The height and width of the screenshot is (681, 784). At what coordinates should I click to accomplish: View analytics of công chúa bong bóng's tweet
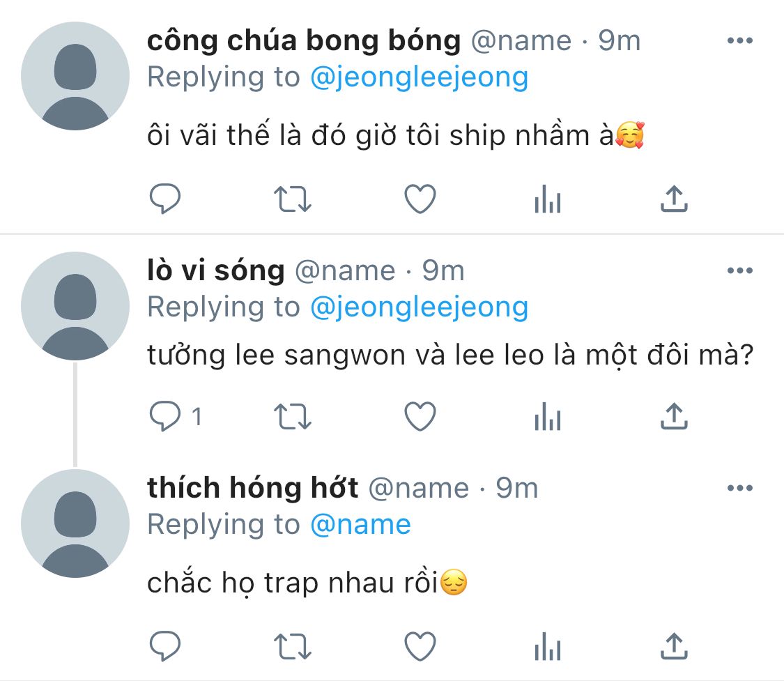click(x=547, y=201)
